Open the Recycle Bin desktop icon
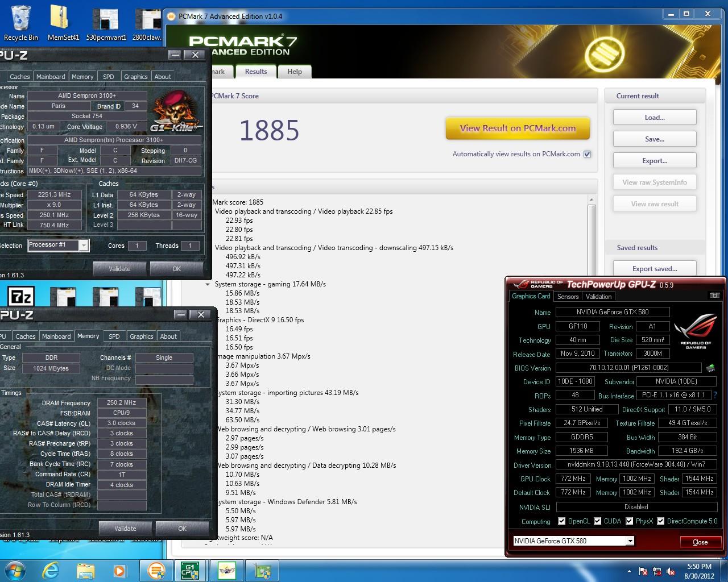This screenshot has width=728, height=582. (21, 23)
